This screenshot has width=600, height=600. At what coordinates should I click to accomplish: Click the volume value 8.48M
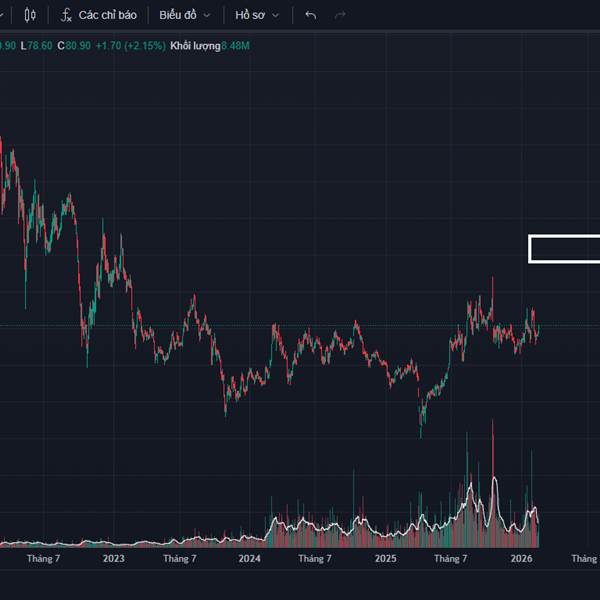point(235,46)
